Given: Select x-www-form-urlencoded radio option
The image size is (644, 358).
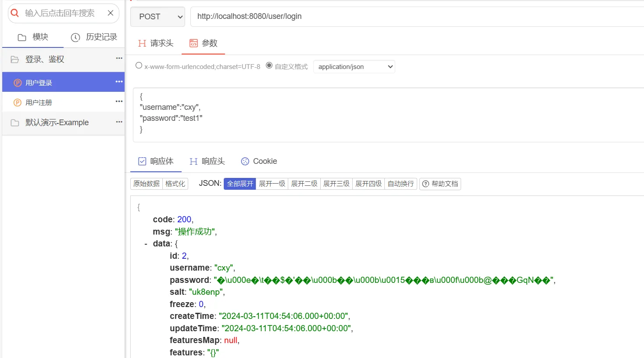Looking at the screenshot, I should [139, 65].
